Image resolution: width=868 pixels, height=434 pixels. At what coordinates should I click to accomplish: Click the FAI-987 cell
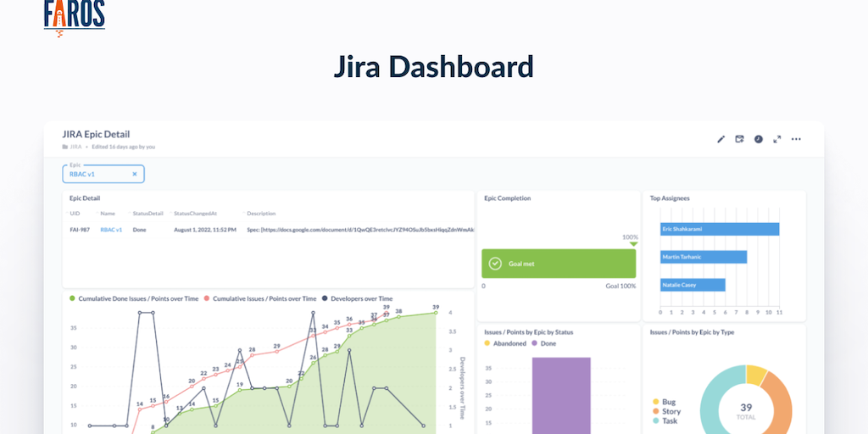coord(80,230)
